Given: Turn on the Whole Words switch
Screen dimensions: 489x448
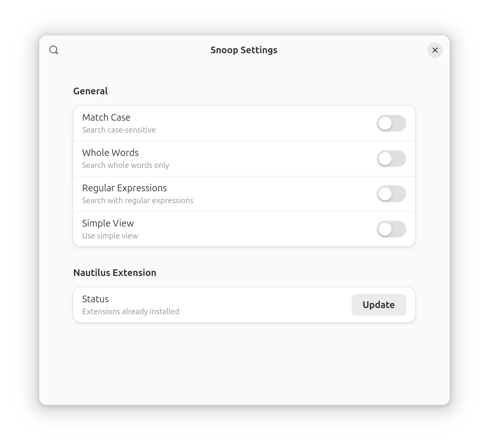Looking at the screenshot, I should click(391, 159).
